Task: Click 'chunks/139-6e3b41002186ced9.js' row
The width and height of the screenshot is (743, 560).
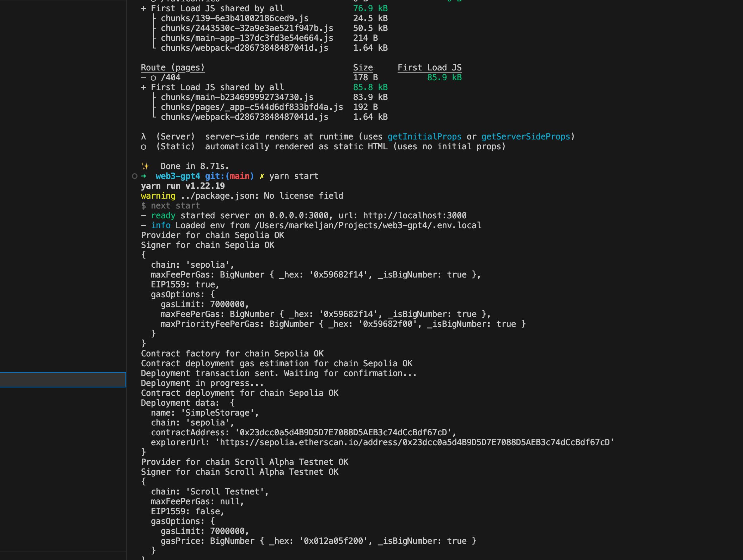Action: (x=235, y=18)
